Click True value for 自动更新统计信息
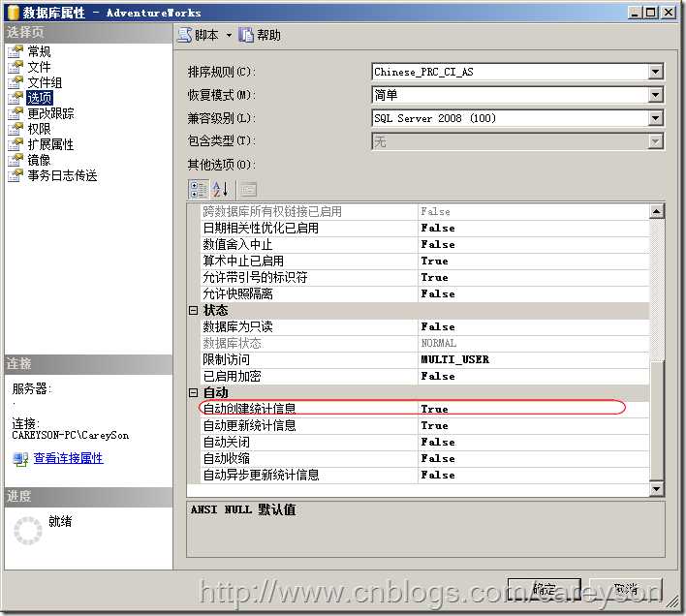The width and height of the screenshot is (686, 616). click(434, 425)
